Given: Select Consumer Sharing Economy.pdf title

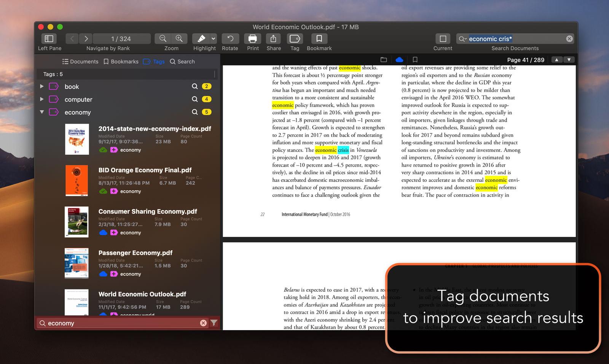Looking at the screenshot, I should coord(148,211).
